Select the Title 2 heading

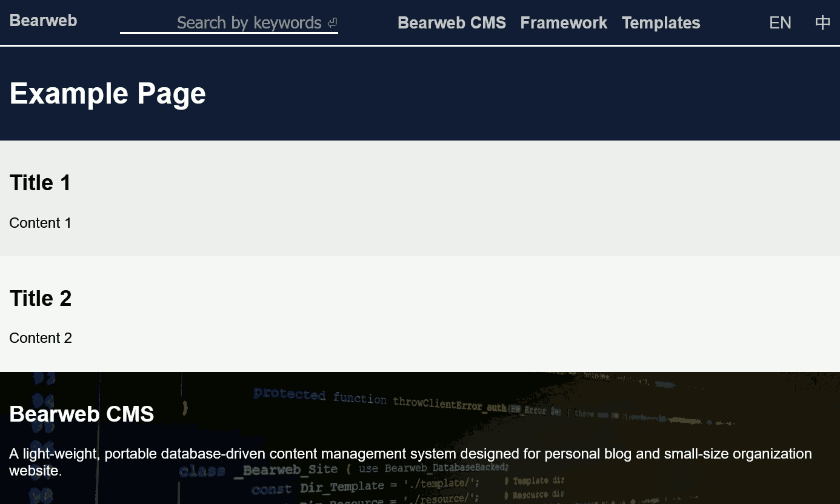click(x=41, y=299)
